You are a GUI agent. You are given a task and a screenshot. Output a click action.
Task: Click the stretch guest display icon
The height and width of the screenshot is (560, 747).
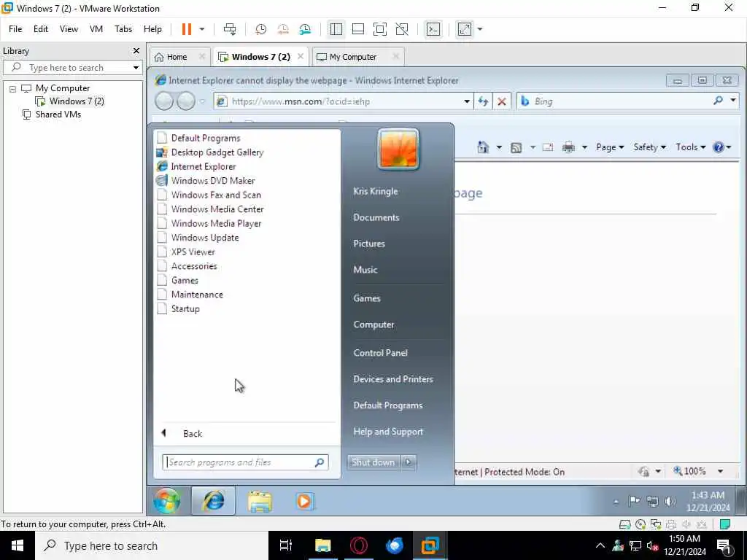[465, 29]
